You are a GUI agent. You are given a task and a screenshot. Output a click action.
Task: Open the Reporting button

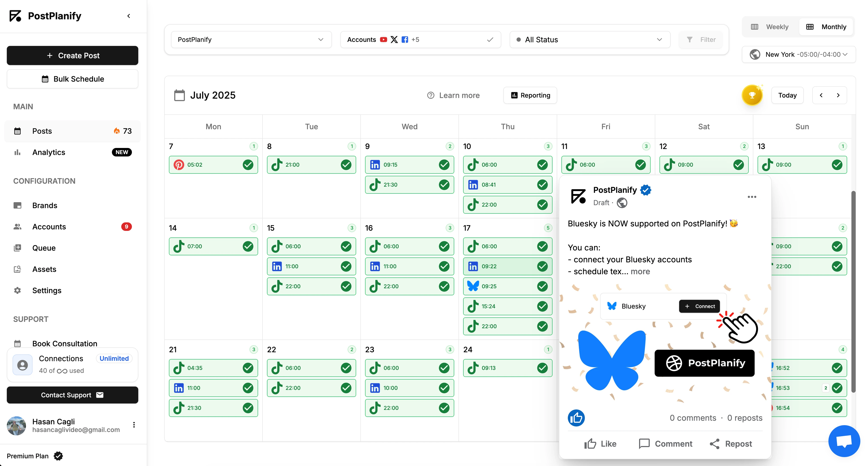point(530,95)
